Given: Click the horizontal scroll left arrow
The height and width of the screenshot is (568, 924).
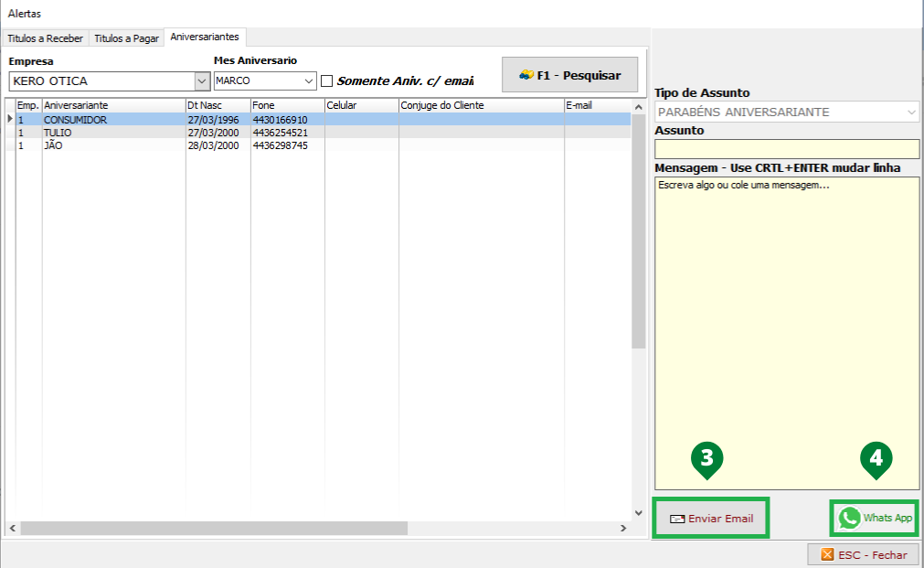Looking at the screenshot, I should pos(13,529).
